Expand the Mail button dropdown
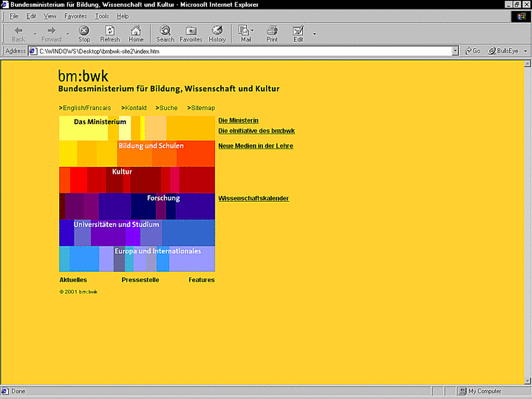Screen dimensions: 532x399 coord(252,30)
